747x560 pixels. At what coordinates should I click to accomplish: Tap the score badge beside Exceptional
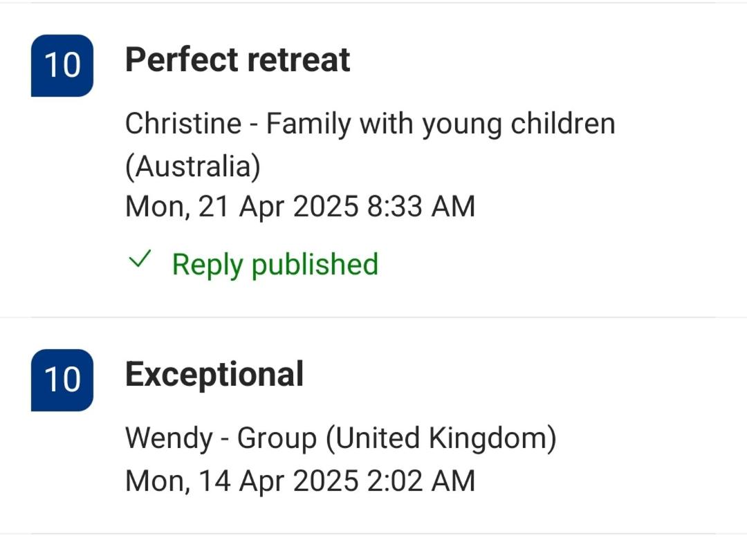[x=62, y=380]
